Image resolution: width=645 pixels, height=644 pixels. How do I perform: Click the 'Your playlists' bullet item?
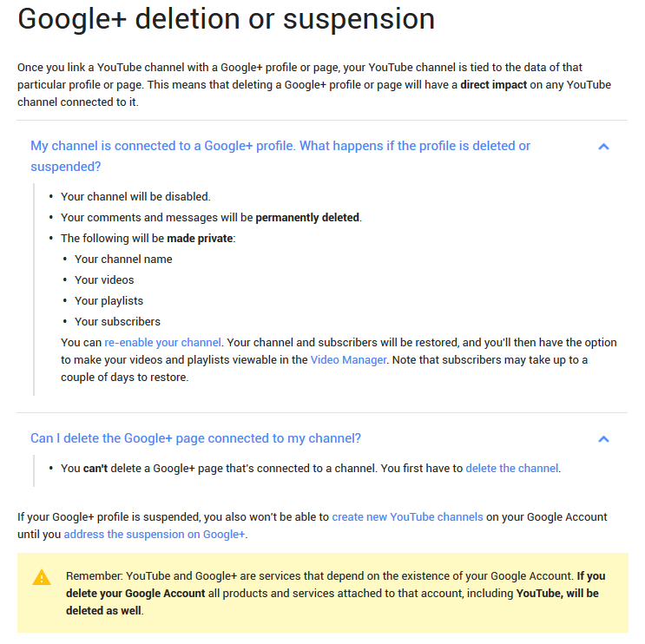click(x=109, y=300)
